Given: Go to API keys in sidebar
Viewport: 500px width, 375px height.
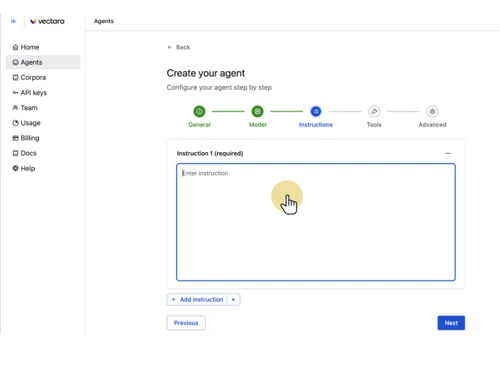Looking at the screenshot, I should (43, 93).
